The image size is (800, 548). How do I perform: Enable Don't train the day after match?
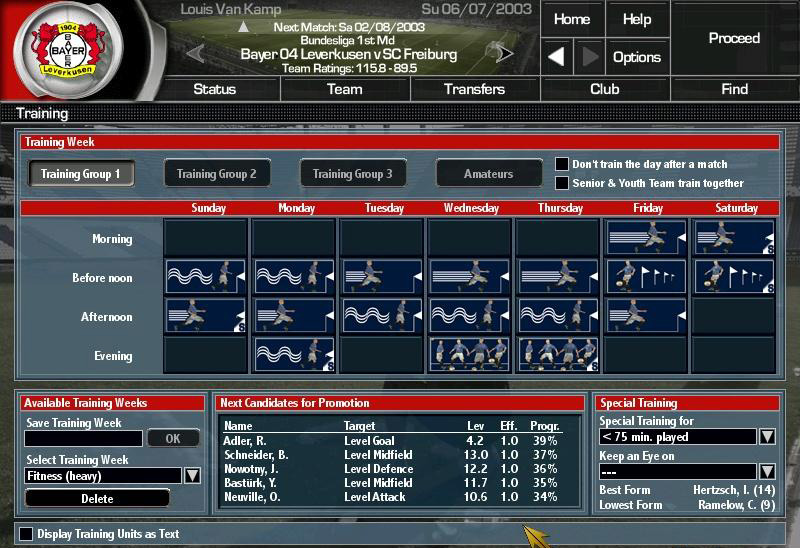(x=562, y=164)
